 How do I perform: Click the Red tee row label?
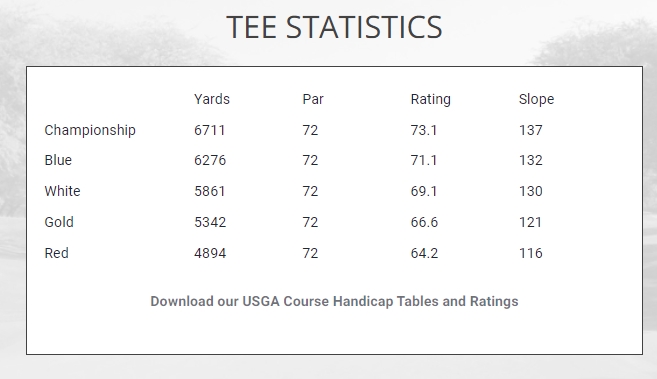point(57,253)
